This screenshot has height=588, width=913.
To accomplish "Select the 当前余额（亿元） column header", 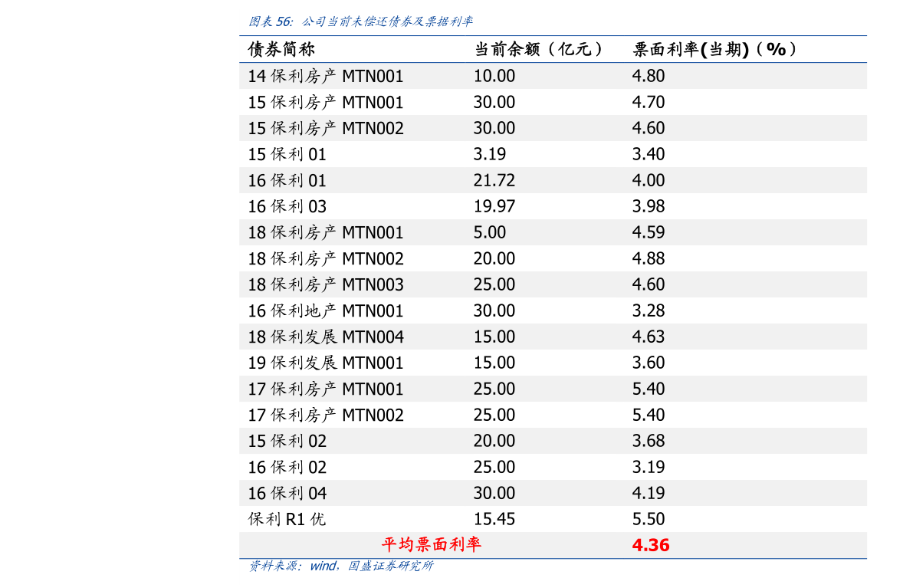I will [538, 50].
